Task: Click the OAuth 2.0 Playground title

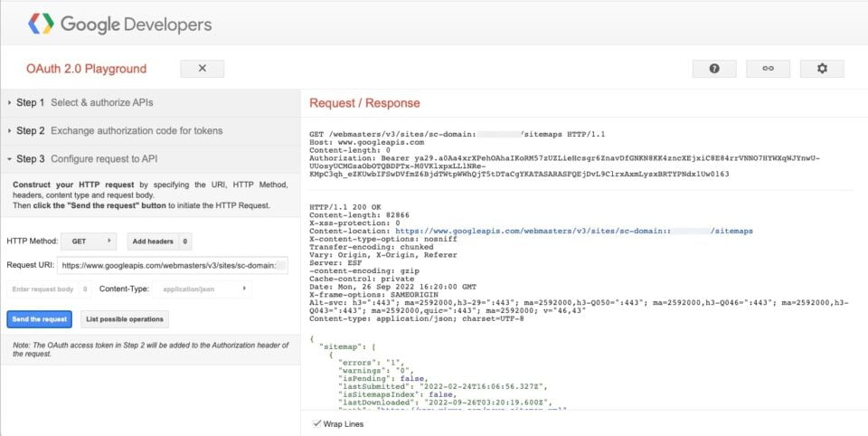Action: pos(87,69)
